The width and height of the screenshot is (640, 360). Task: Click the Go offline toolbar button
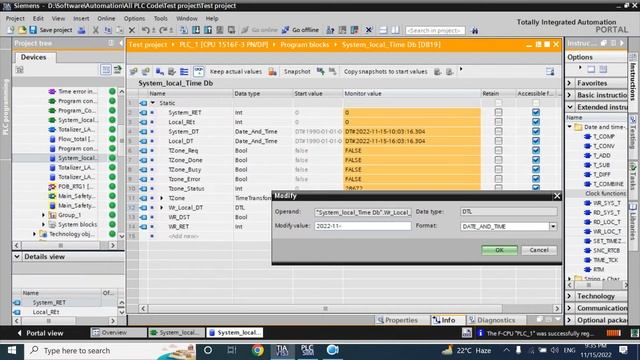coord(300,30)
